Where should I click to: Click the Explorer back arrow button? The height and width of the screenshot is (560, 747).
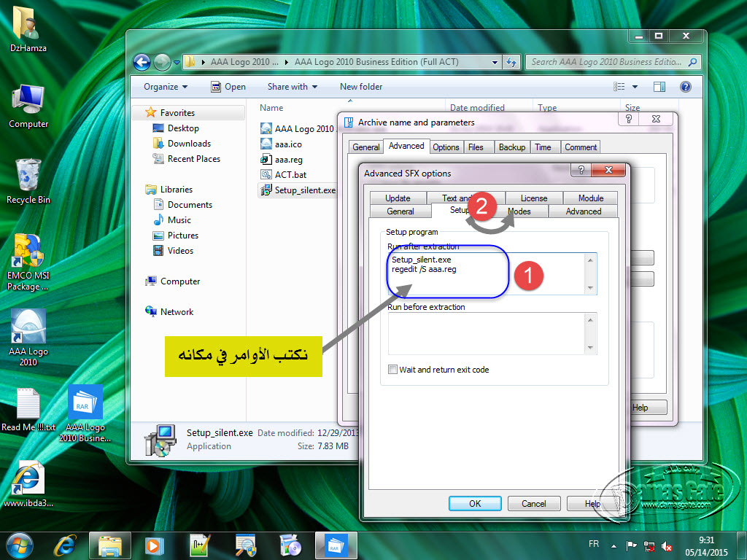142,63
